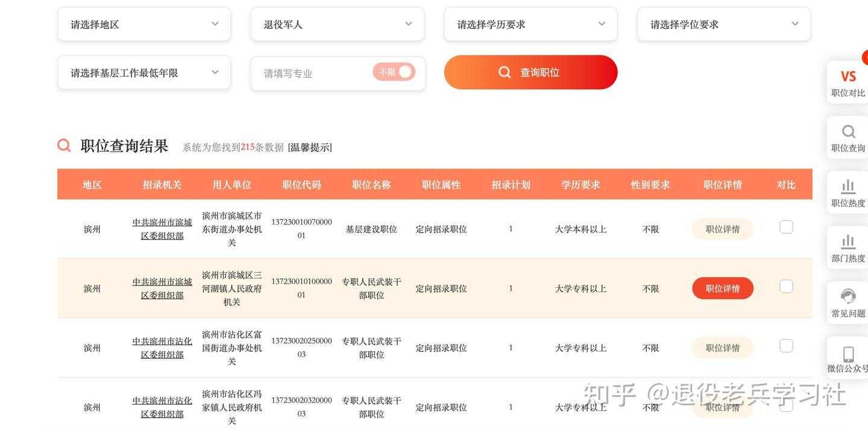Open 中共滨州市滨城区委组织部 link in 三河湖镇 row
Screen dimensions: 868x430
162,288
